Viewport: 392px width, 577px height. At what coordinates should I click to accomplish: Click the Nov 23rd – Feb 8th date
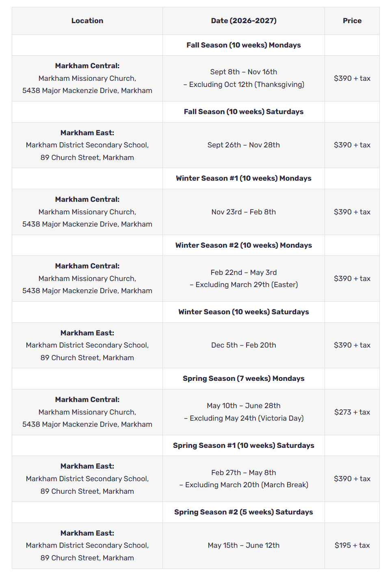click(x=244, y=212)
